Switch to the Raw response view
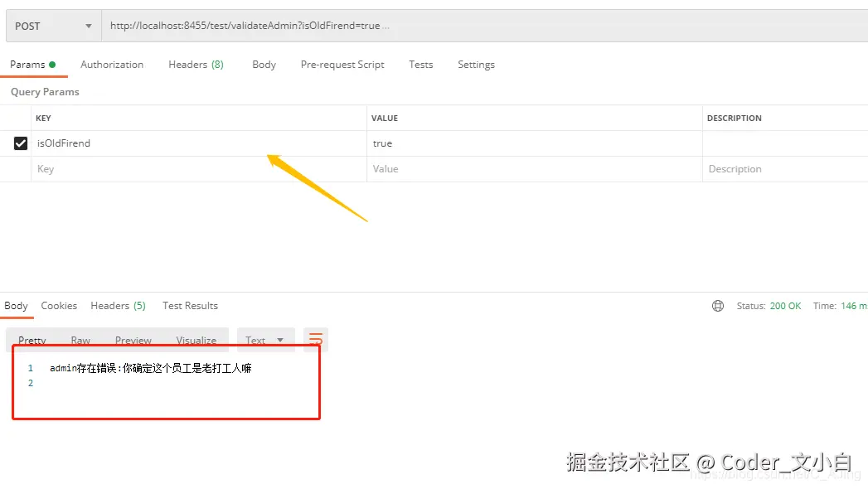 [80, 339]
